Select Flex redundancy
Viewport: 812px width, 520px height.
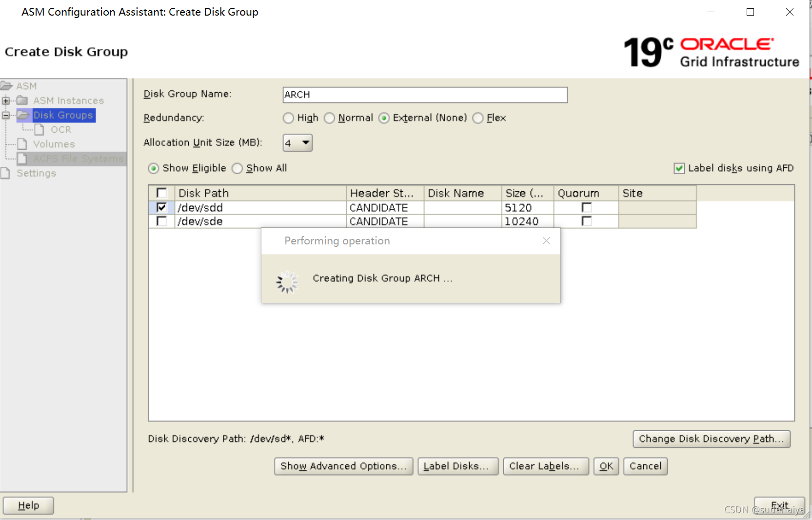tap(478, 118)
